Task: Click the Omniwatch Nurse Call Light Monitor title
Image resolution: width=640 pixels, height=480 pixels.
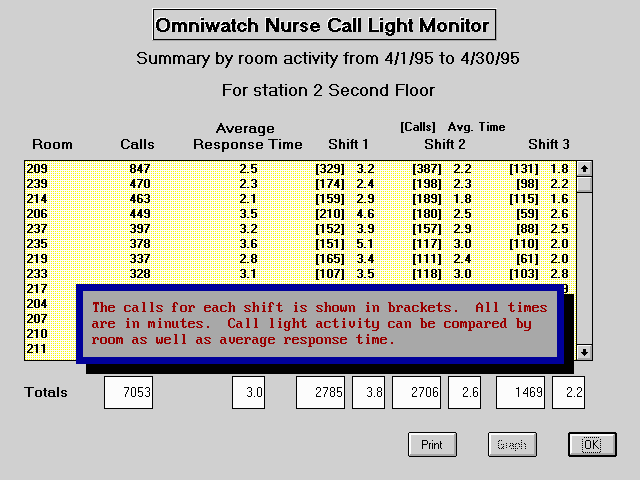Action: 324,25
